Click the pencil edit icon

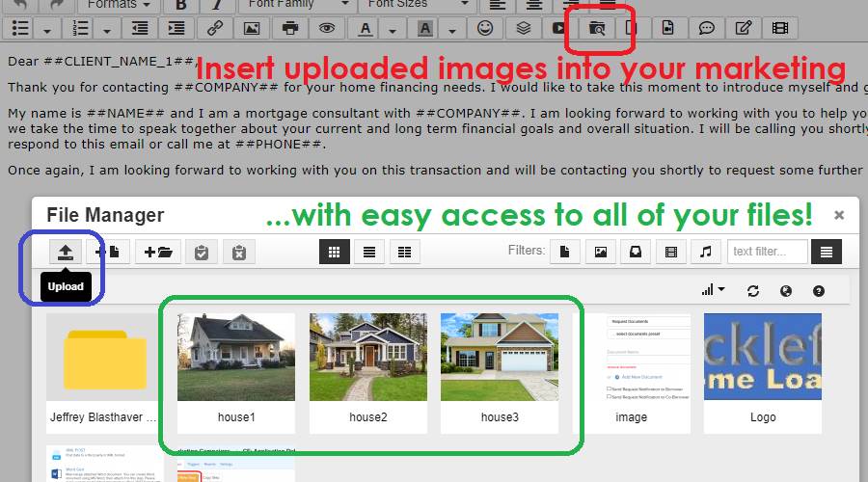[x=744, y=28]
